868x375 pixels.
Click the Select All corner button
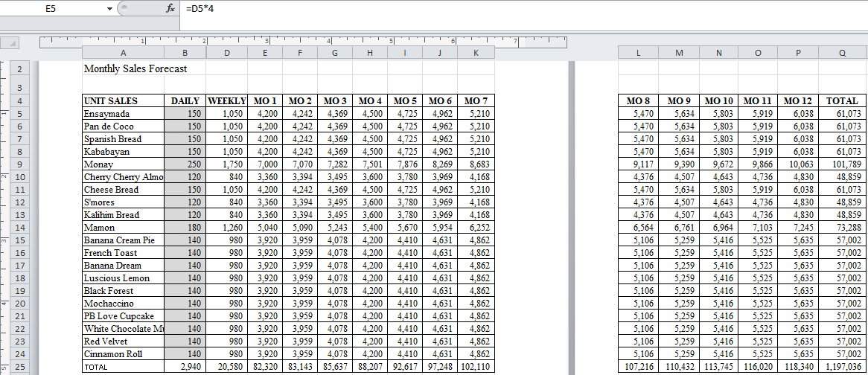click(10, 42)
